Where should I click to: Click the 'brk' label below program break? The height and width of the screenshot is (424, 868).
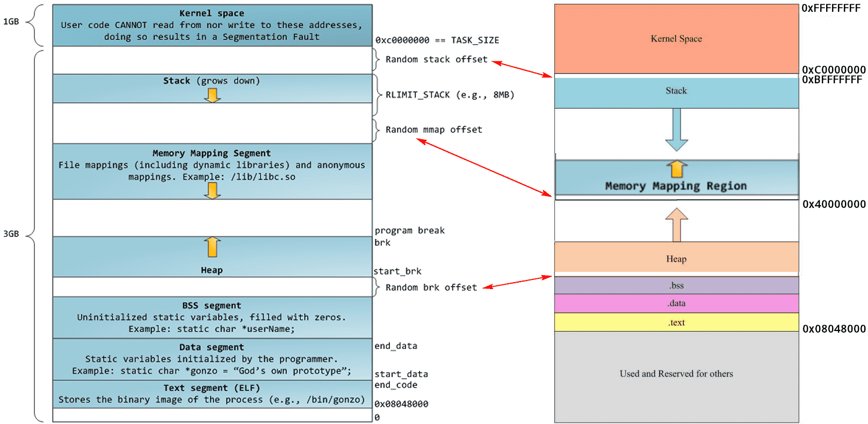point(382,242)
